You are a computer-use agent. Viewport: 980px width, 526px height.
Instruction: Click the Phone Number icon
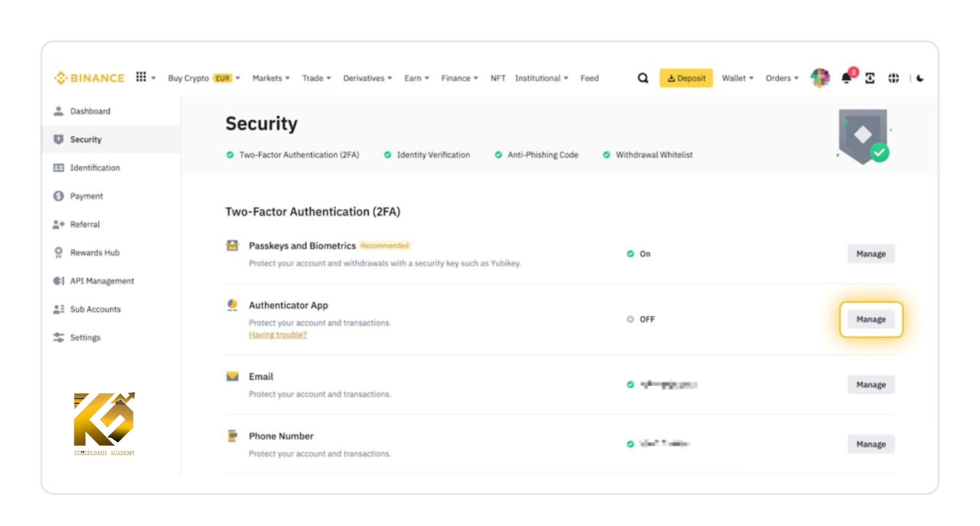[232, 436]
